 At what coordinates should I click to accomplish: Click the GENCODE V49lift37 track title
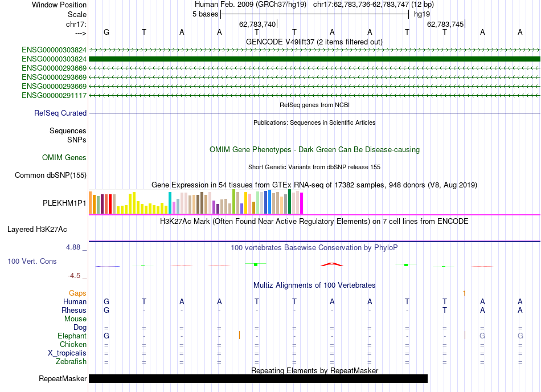(314, 42)
